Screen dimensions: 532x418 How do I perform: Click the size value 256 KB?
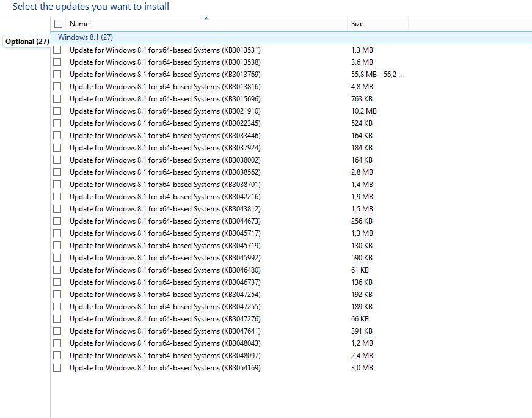tap(362, 221)
